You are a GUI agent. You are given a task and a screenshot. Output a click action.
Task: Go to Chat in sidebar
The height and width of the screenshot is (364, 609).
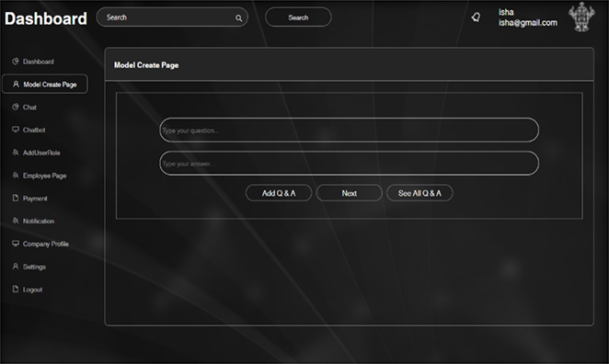[x=29, y=108]
